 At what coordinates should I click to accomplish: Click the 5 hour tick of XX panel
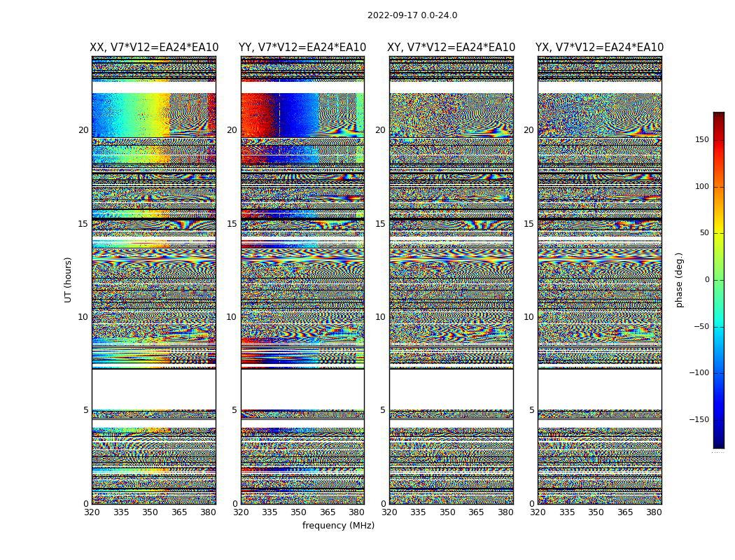(x=86, y=410)
